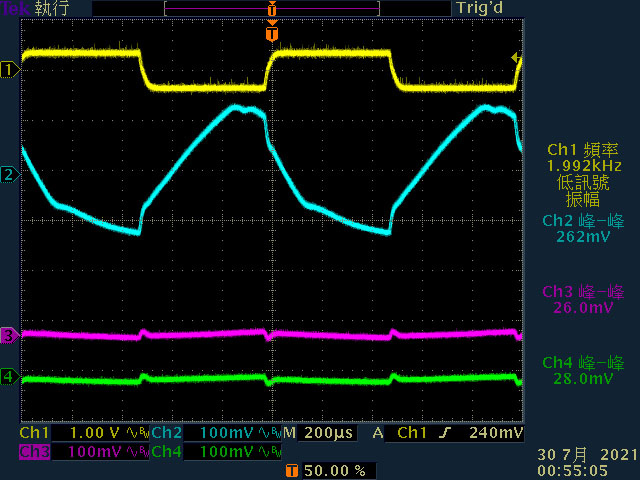The width and height of the screenshot is (640, 480).
Task: Click the Ch2 峰-峰 measurement label
Action: [583, 221]
